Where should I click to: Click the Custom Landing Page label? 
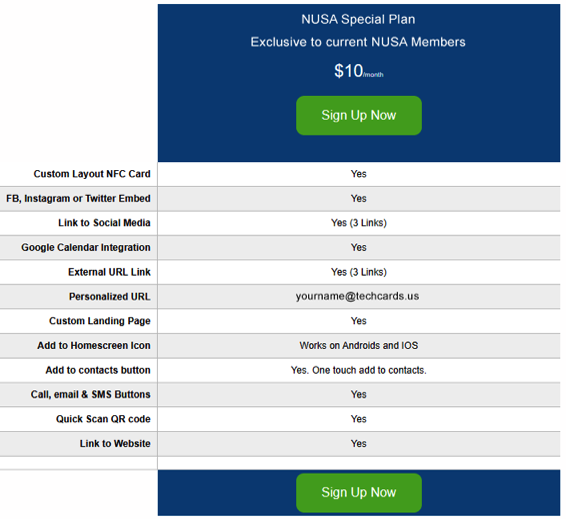click(x=100, y=321)
